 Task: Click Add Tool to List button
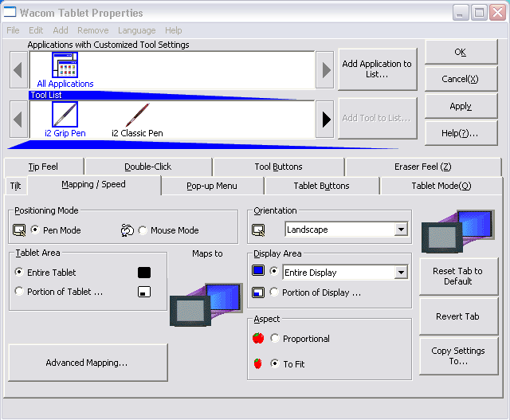click(377, 118)
